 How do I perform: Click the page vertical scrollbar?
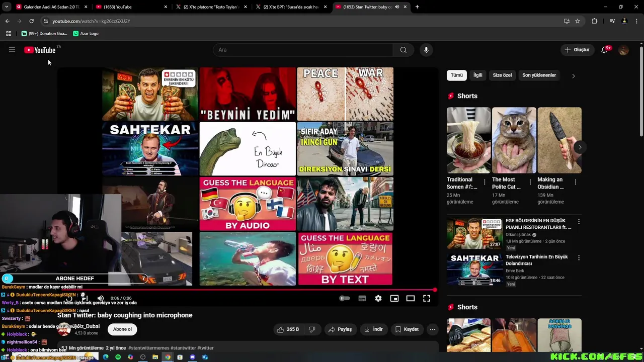coord(641,90)
